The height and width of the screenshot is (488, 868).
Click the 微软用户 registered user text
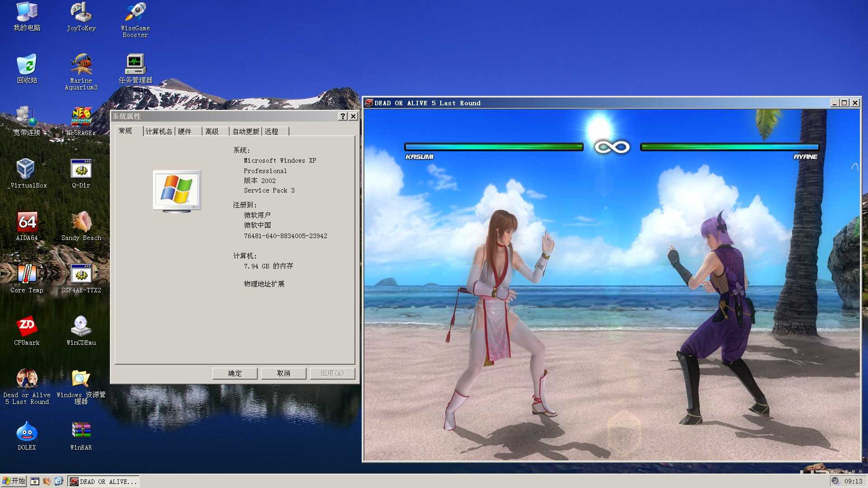(257, 215)
